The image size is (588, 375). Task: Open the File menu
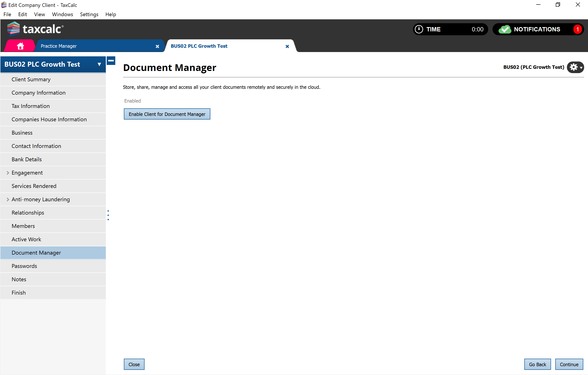pos(7,14)
